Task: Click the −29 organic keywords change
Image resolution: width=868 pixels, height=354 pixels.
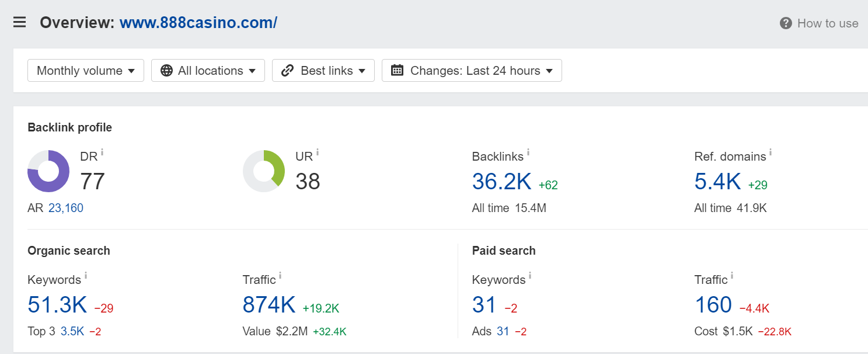Action: point(104,308)
